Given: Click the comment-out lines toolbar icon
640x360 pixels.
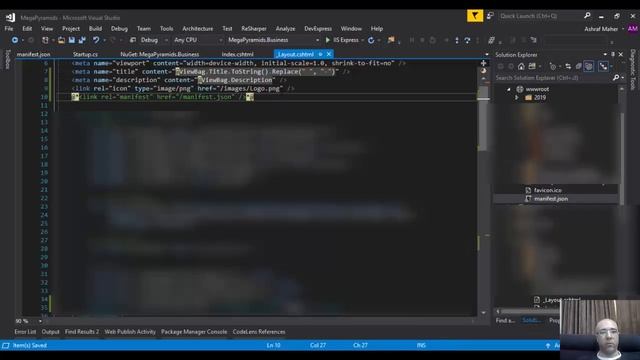Looking at the screenshot, I should [491, 40].
